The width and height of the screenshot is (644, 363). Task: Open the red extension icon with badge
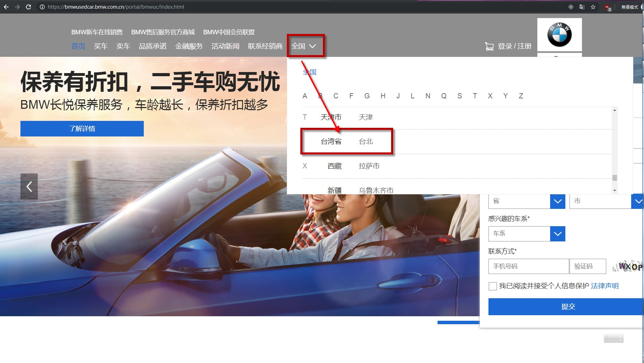click(608, 7)
